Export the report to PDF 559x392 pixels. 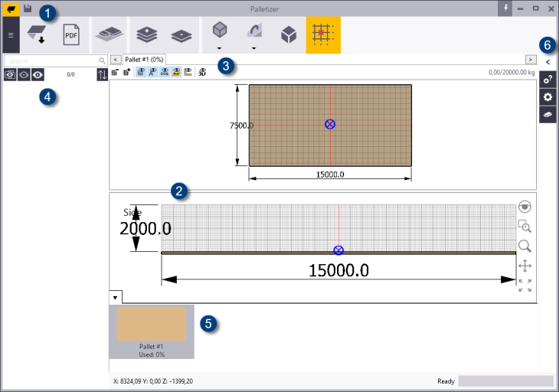click(x=71, y=34)
